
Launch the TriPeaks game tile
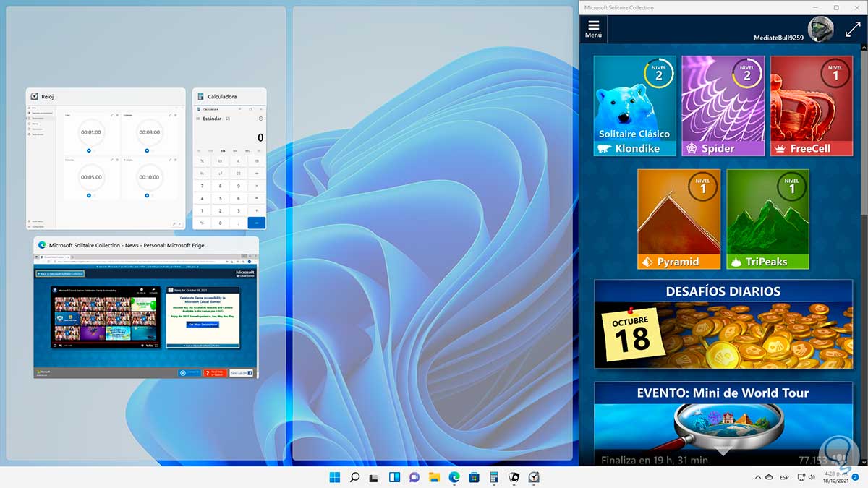pos(767,219)
